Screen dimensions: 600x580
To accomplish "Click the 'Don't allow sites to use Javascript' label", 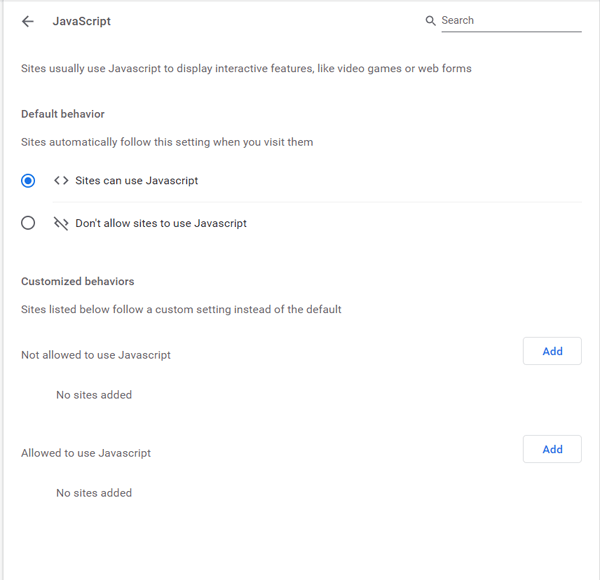I will point(161,223).
